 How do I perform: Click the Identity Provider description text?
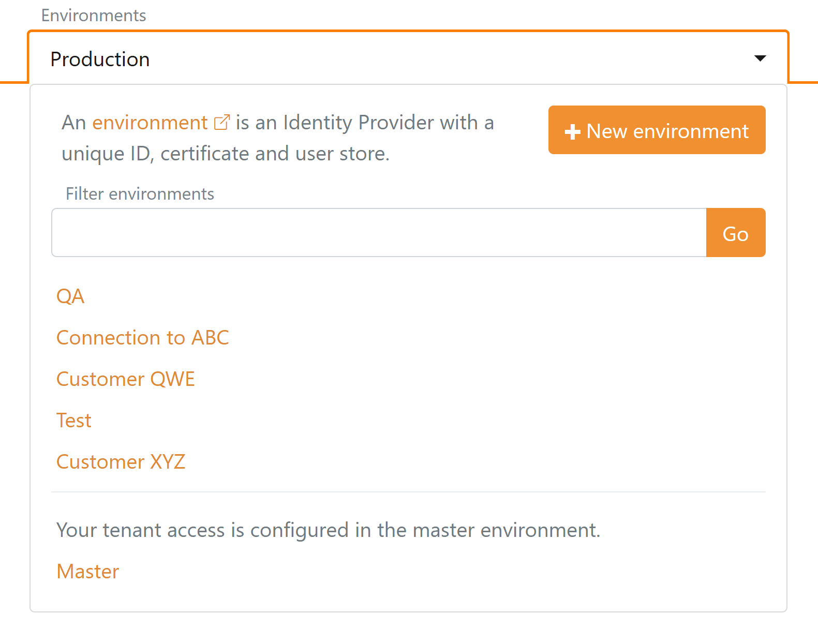point(365,123)
